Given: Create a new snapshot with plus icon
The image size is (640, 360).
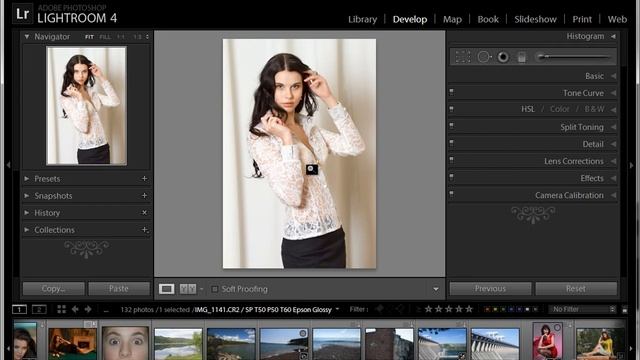Looking at the screenshot, I should [144, 196].
